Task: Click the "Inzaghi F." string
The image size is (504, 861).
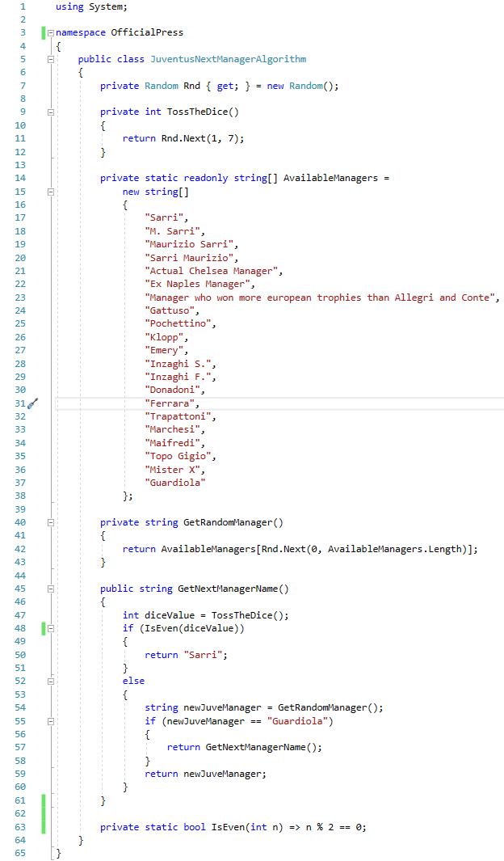Action: (178, 377)
